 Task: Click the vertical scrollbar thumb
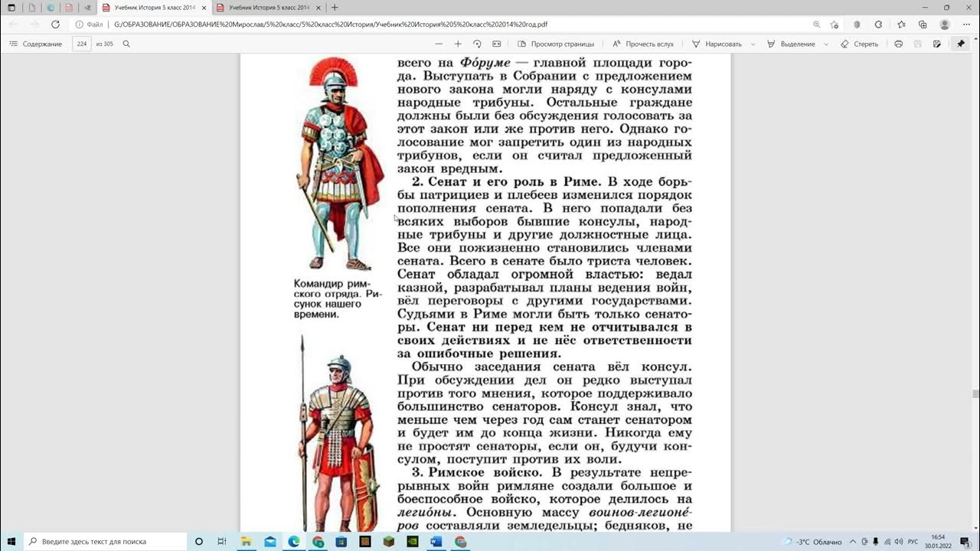point(975,394)
